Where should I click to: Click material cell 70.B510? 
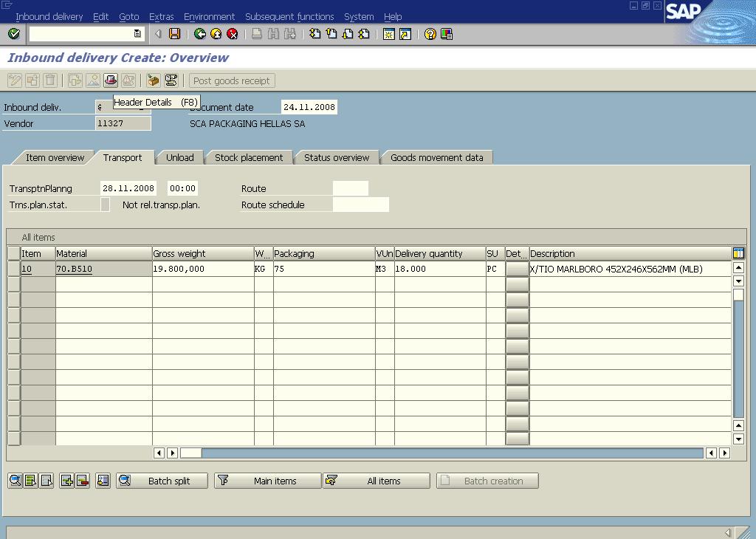pyautogui.click(x=103, y=269)
